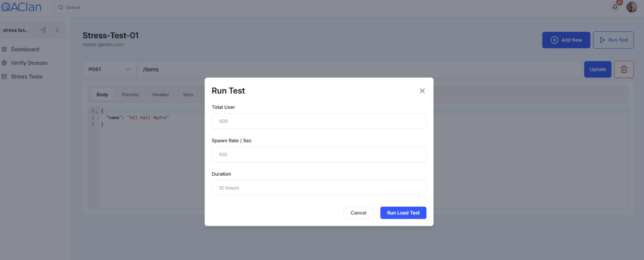This screenshot has height=260, width=644.
Task: Click the stress tes.. project name
Action: (x=15, y=30)
